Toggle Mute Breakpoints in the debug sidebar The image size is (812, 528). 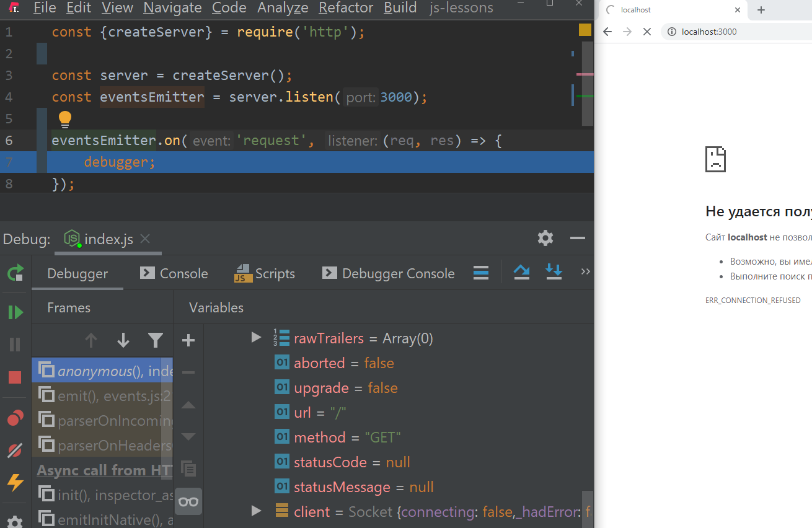[15, 451]
